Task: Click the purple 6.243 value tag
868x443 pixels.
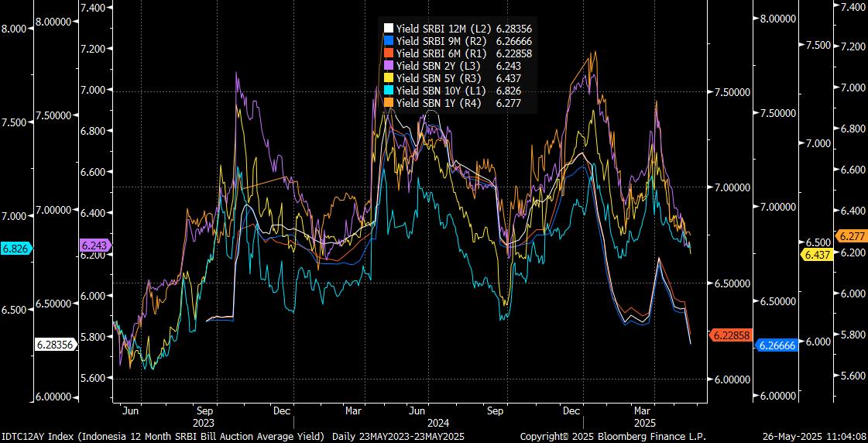Action: pyautogui.click(x=95, y=245)
